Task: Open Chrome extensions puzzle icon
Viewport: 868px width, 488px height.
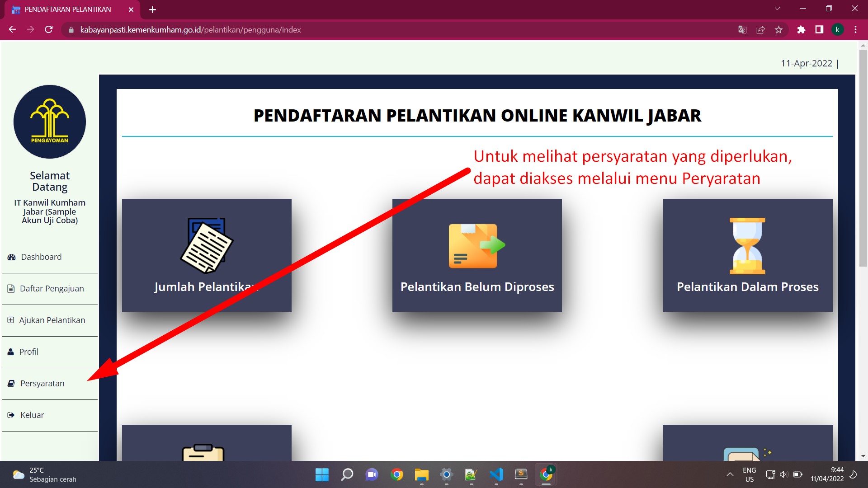Action: 801,30
